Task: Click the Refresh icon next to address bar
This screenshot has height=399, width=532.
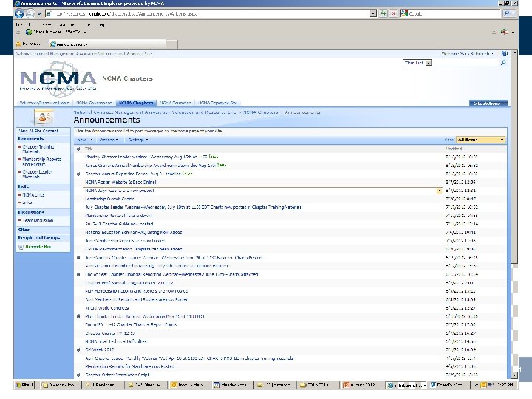Action: pyautogui.click(x=383, y=13)
